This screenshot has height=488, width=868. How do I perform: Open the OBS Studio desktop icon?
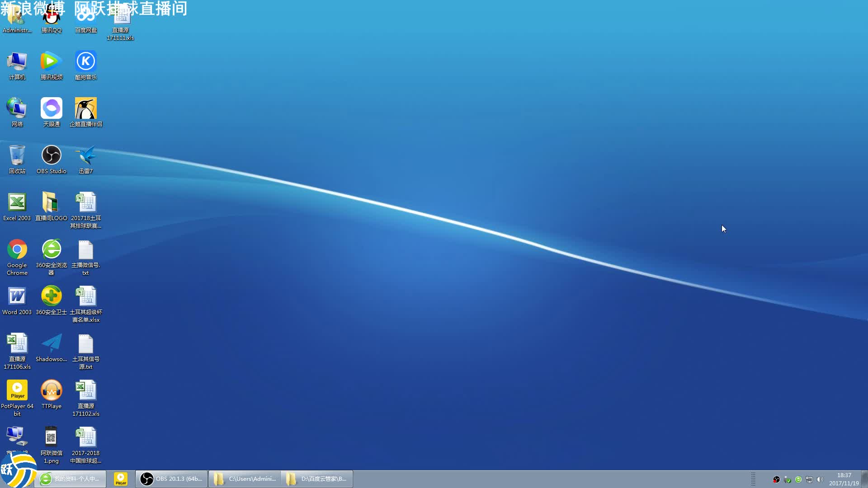click(x=51, y=155)
